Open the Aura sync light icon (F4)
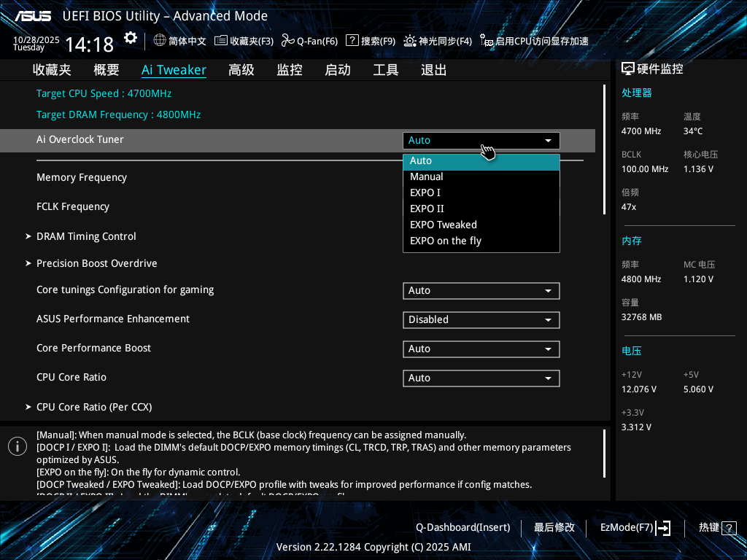 [x=410, y=41]
